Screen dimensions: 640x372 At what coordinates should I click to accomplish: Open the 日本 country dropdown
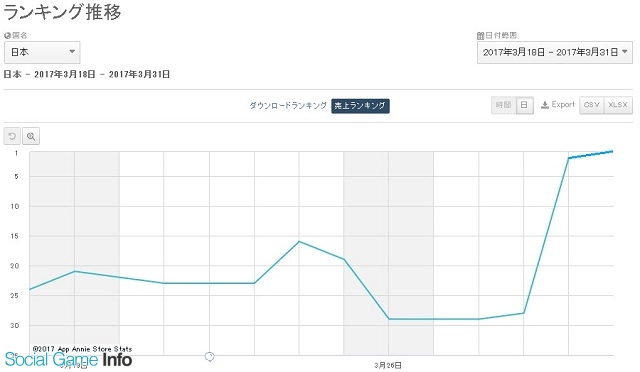(42, 52)
